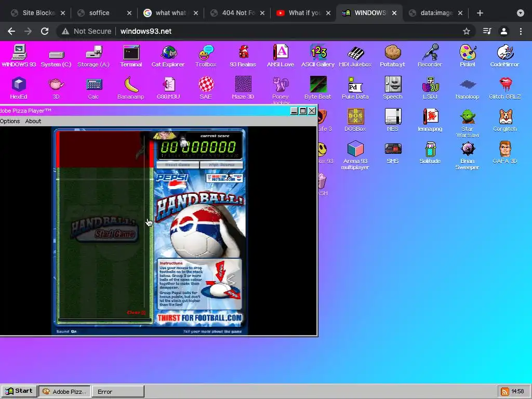Image resolution: width=532 pixels, height=399 pixels.
Task: Open Piskel paint palette icon
Action: click(x=468, y=56)
